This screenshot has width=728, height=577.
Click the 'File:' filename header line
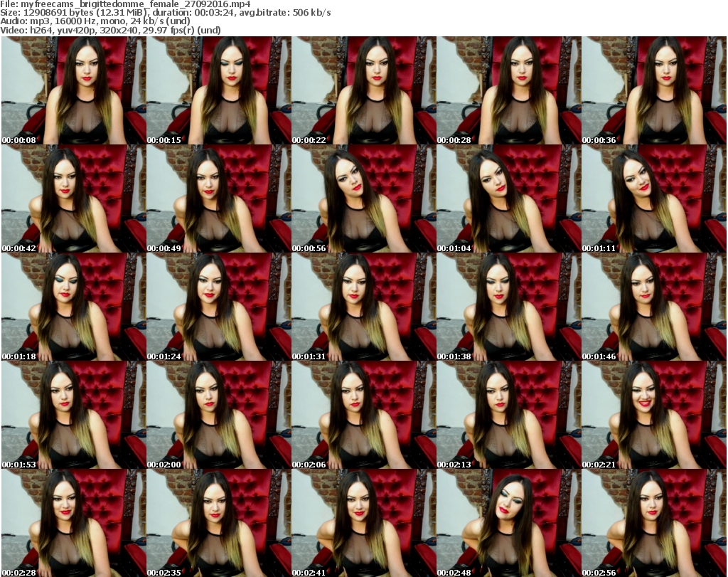click(125, 4)
